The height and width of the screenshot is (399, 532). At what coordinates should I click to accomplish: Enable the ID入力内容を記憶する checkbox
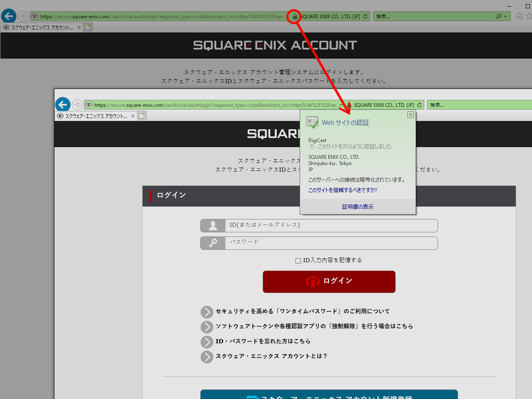click(298, 261)
